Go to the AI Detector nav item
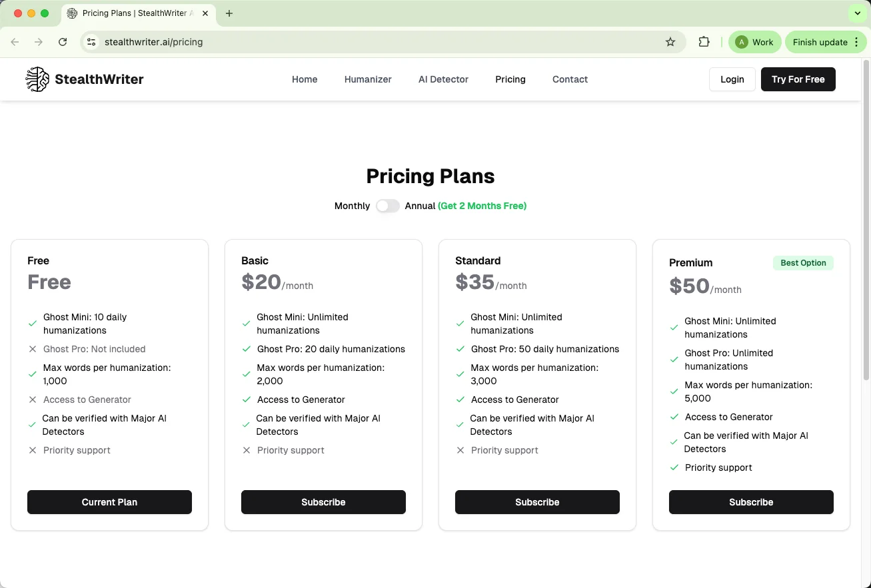Image resolution: width=871 pixels, height=588 pixels. pos(443,79)
